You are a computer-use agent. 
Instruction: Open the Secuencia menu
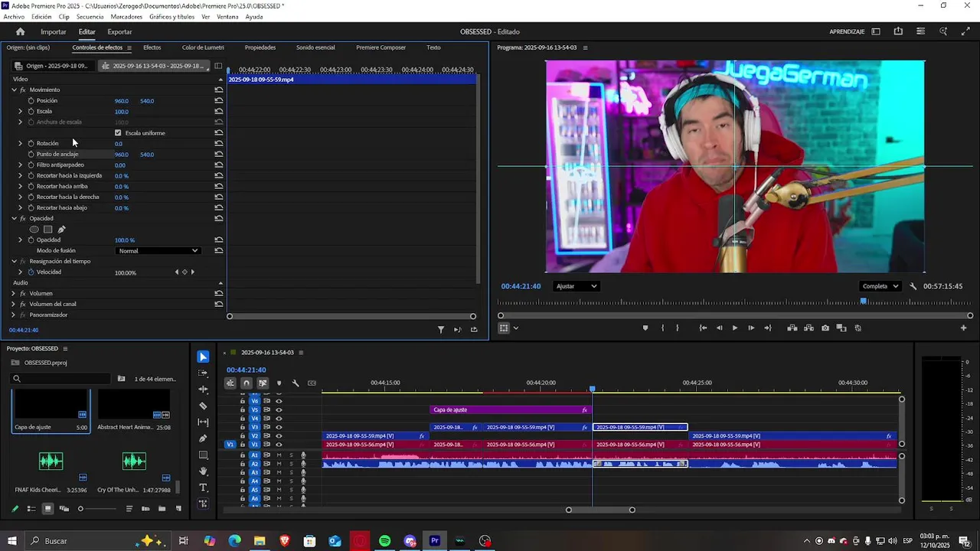tap(90, 16)
